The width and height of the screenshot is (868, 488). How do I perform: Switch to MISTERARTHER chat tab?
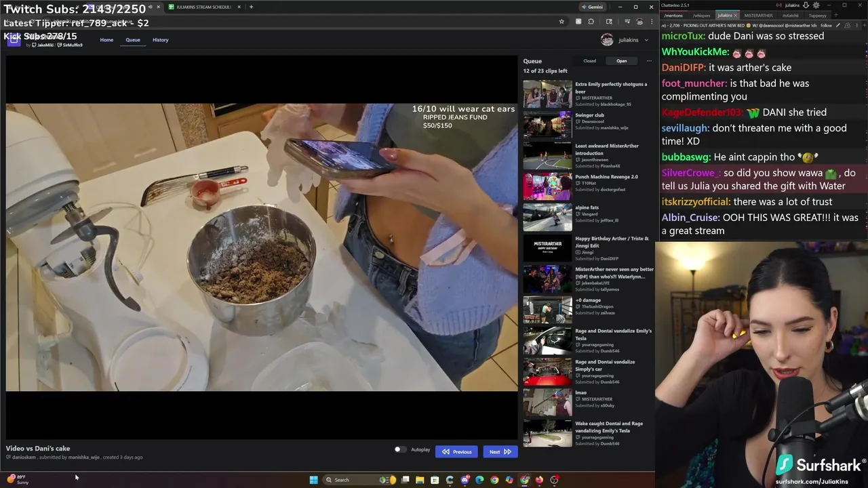[758, 16]
